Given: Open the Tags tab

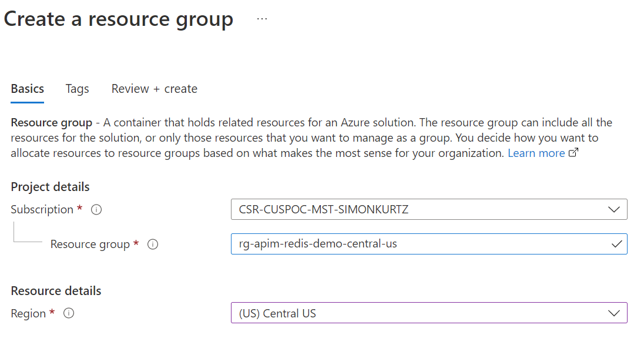Looking at the screenshot, I should (77, 89).
